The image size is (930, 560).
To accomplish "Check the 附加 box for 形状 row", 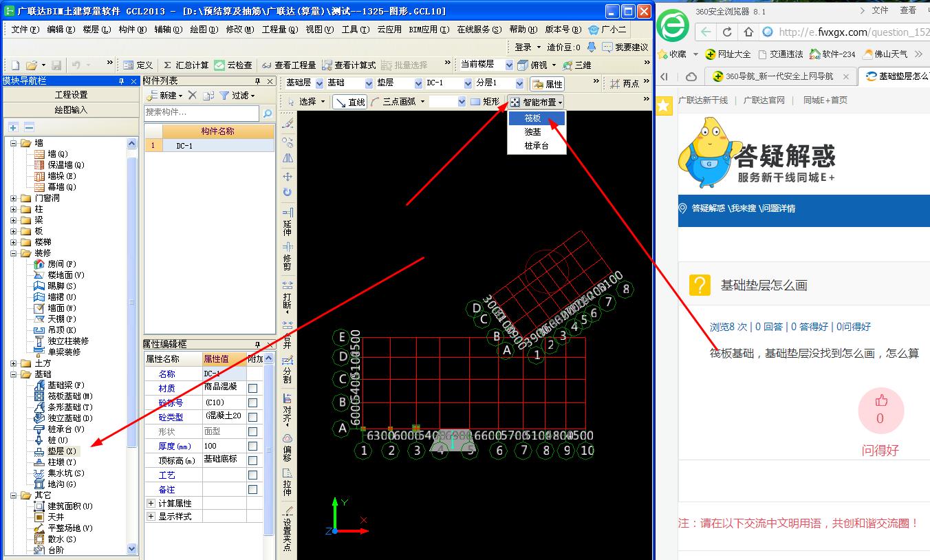I will [x=253, y=431].
